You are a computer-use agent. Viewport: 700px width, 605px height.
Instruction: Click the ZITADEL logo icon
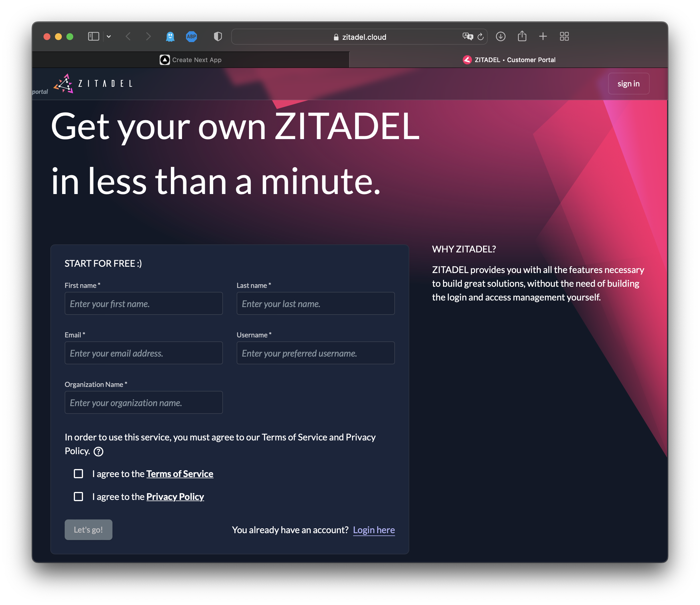pyautogui.click(x=64, y=83)
